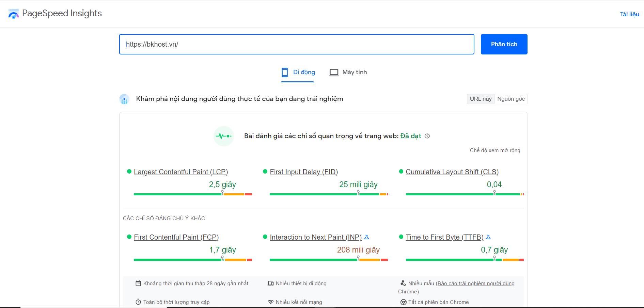Click the CÁC CHỈ SỐ ĐÁNG CHÚ Ý KHÁC heading
This screenshot has width=644, height=308.
pyautogui.click(x=164, y=218)
